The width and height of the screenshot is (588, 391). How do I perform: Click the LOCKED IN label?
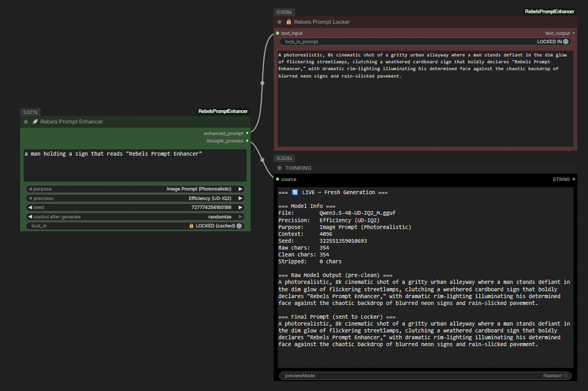coord(549,41)
